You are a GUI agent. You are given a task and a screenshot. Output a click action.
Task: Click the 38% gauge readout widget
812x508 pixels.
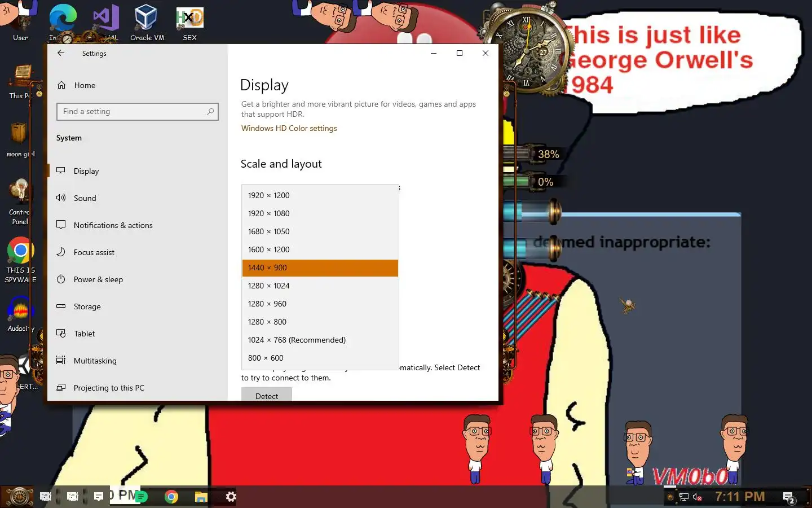coord(548,154)
